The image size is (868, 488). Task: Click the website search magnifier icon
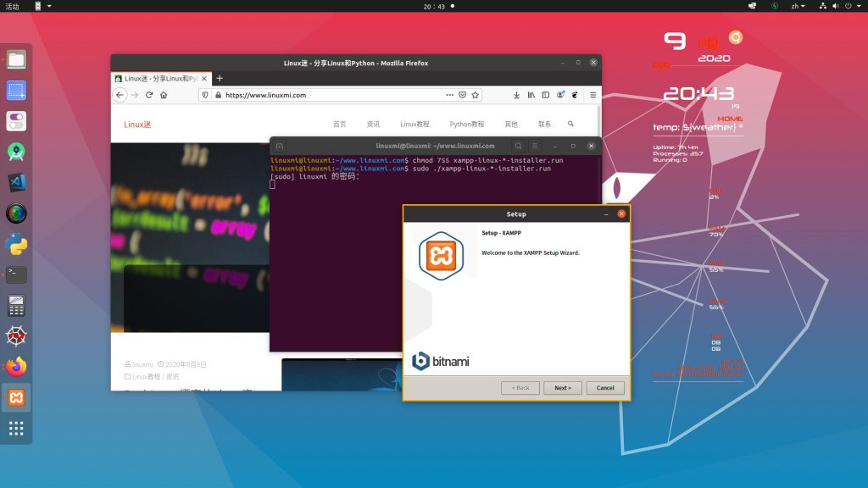pyautogui.click(x=570, y=124)
